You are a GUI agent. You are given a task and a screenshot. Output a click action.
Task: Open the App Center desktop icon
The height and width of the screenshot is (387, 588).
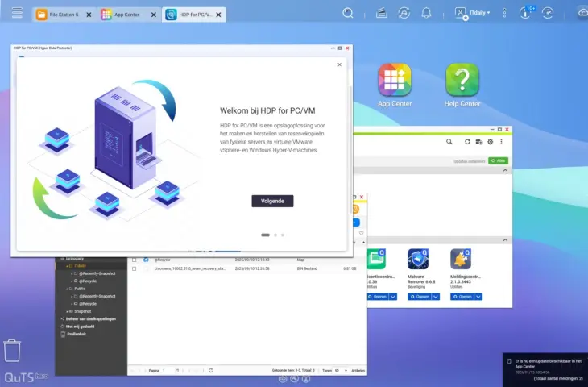click(395, 84)
